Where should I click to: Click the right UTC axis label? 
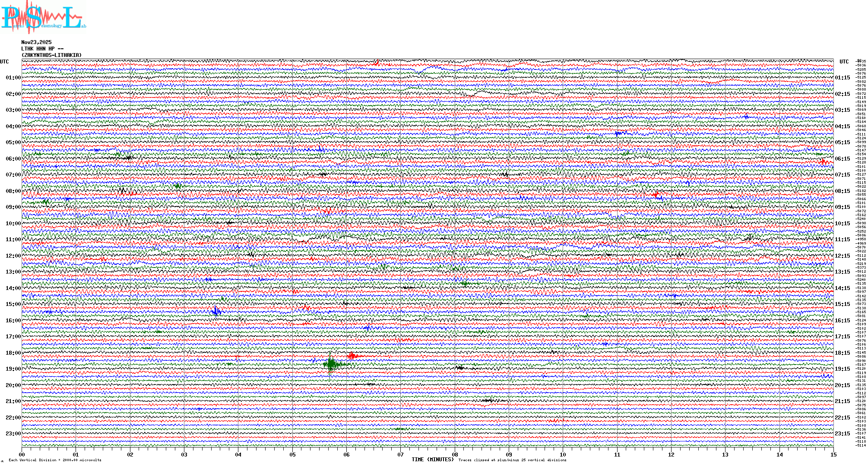[844, 62]
